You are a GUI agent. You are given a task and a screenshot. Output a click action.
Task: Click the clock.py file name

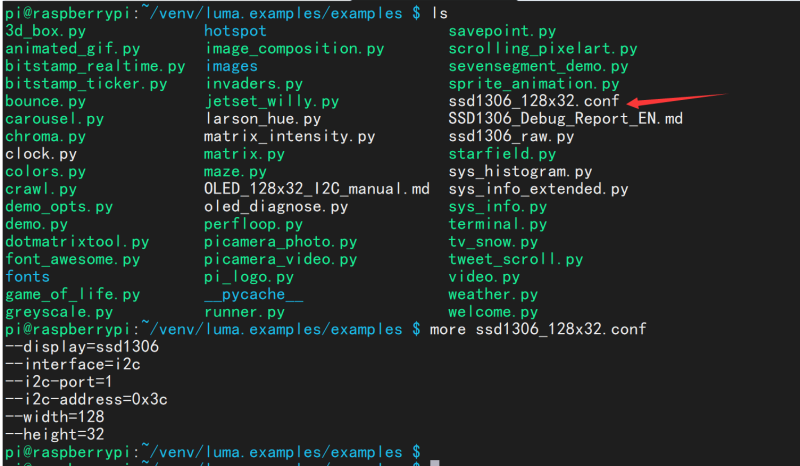pos(41,154)
